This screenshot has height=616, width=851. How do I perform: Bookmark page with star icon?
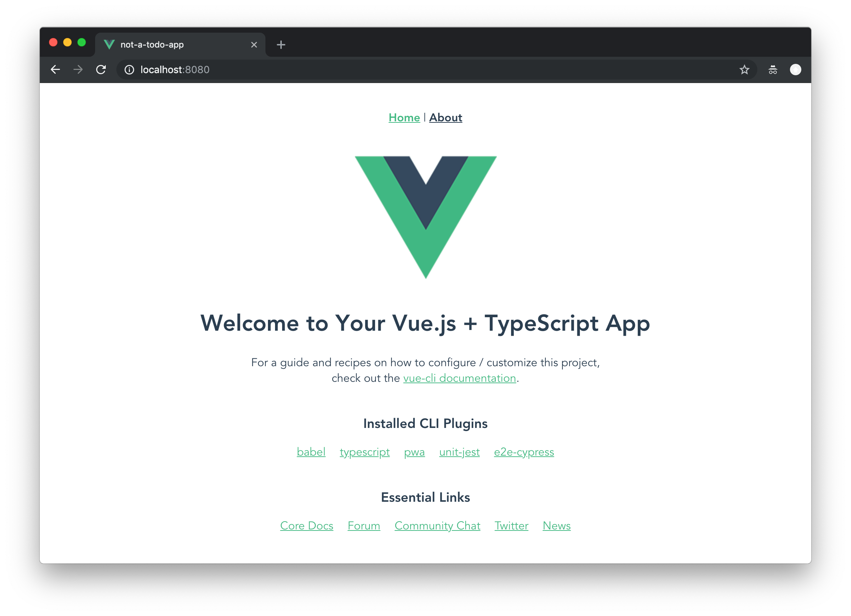pos(744,70)
